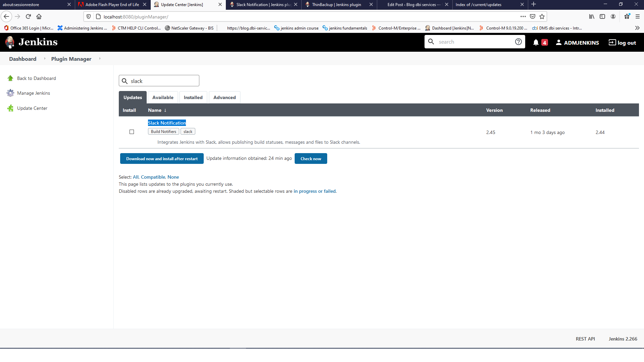Close the Update Center browser tab
The height and width of the screenshot is (362, 644).
click(220, 5)
